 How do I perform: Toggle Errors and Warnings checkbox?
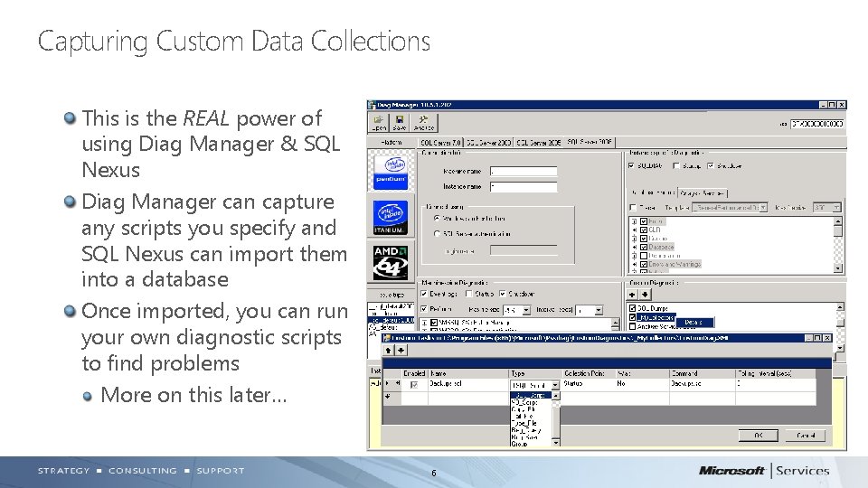(x=643, y=265)
